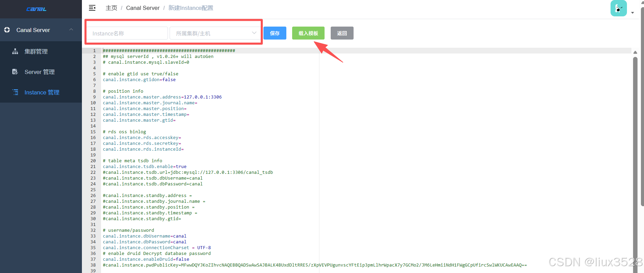Viewport: 644px width, 273px height.
Task: Open Server 管理 menu item
Action: [x=41, y=72]
